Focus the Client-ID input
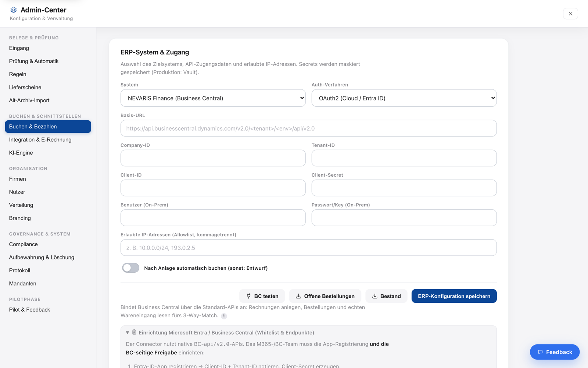 click(213, 188)
